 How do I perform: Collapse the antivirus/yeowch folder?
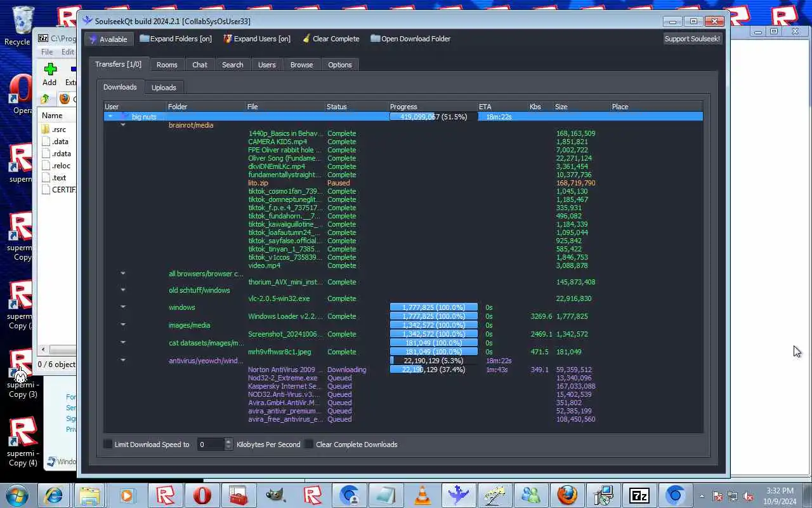[x=123, y=361]
